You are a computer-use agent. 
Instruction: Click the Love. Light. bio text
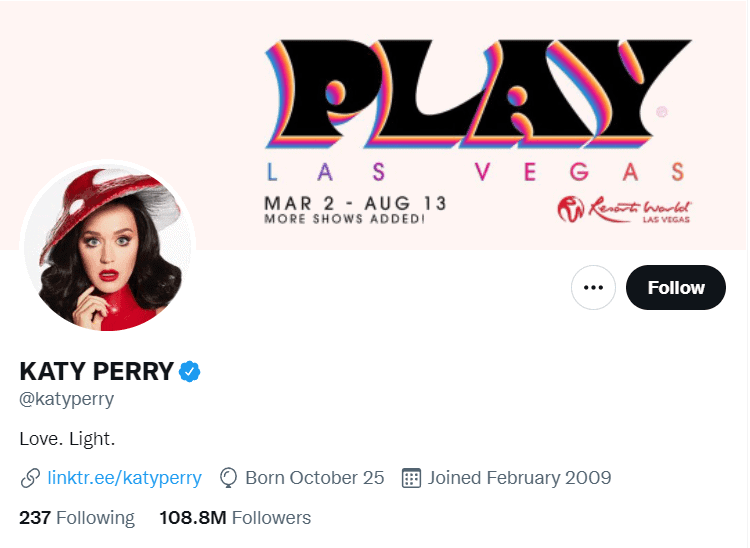coord(67,438)
